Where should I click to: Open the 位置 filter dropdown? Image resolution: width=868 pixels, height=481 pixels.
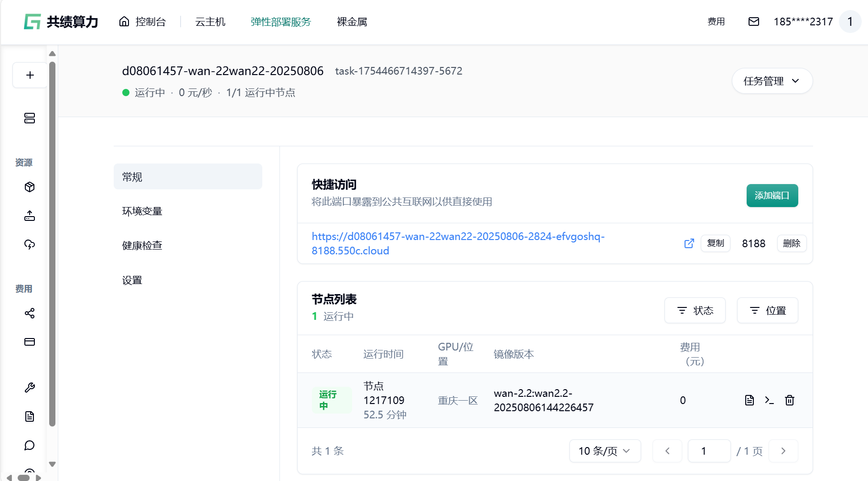(x=767, y=310)
